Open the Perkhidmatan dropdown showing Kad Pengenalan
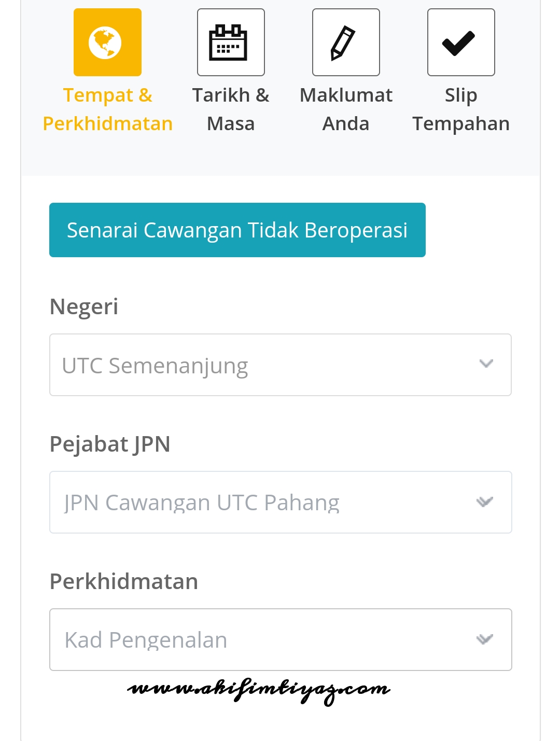 280,639
